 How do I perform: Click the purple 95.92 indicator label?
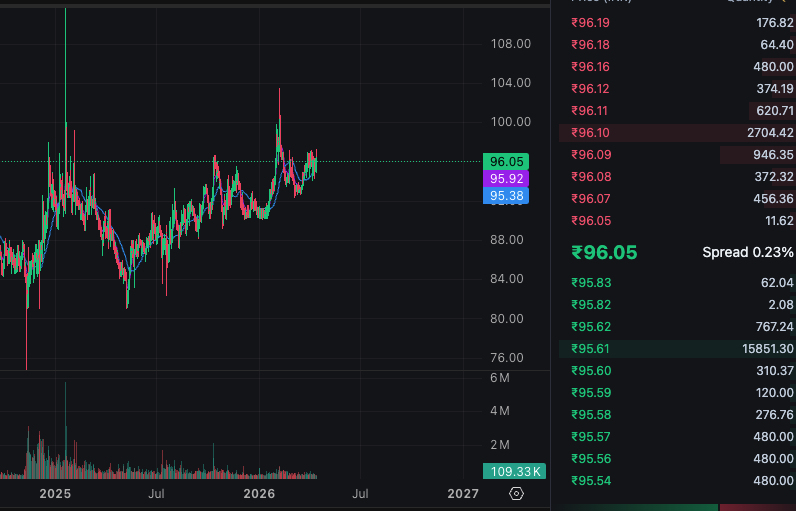506,179
